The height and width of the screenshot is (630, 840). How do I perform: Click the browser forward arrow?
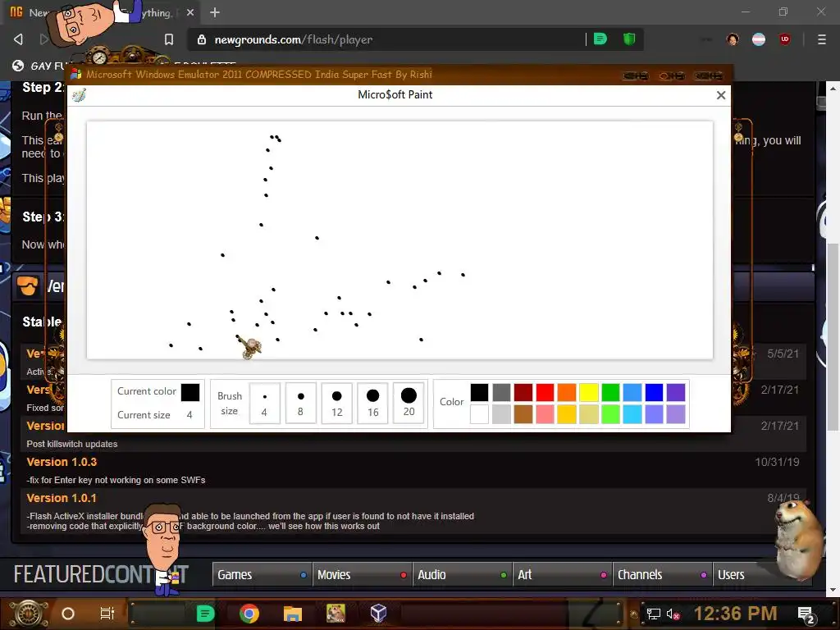[x=44, y=39]
